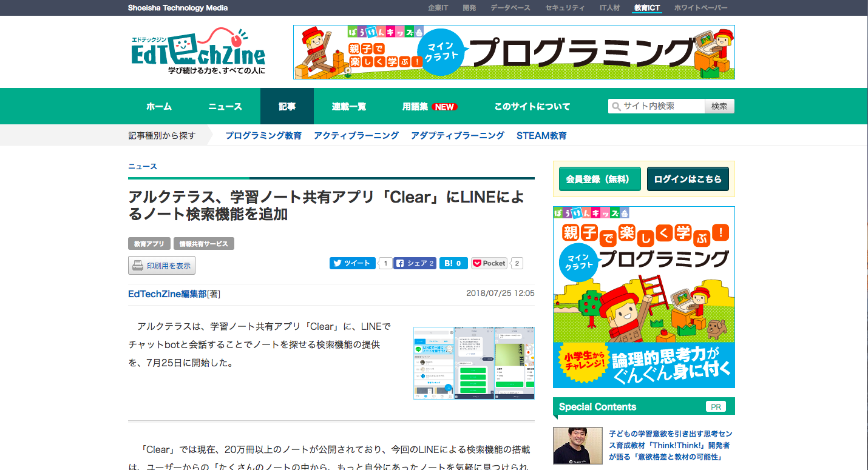Open the ニュース navigation tab
The image size is (868, 470).
pos(225,107)
